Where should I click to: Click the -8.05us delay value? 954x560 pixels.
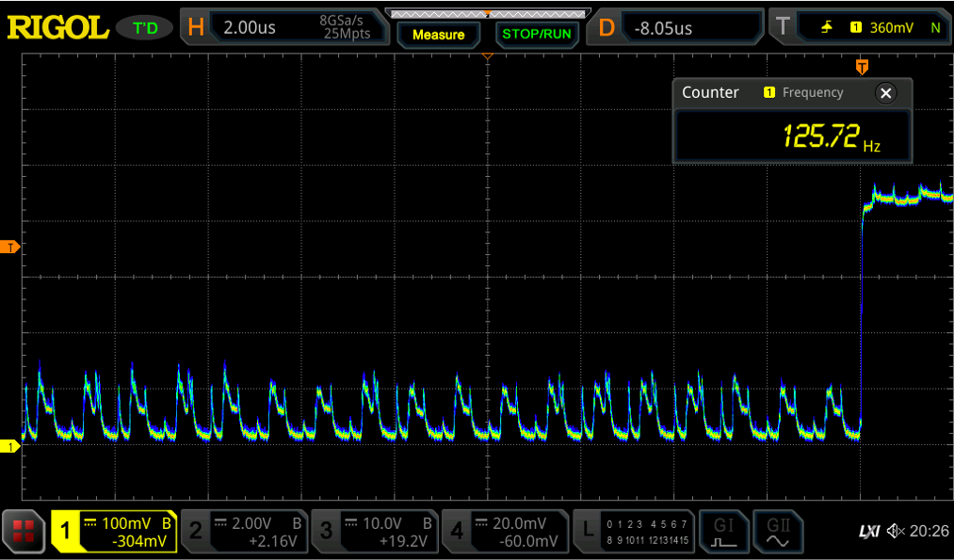(663, 28)
